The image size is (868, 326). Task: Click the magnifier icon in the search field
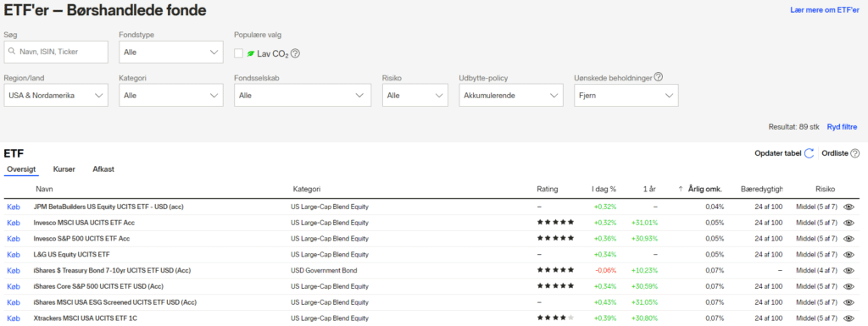coord(12,52)
